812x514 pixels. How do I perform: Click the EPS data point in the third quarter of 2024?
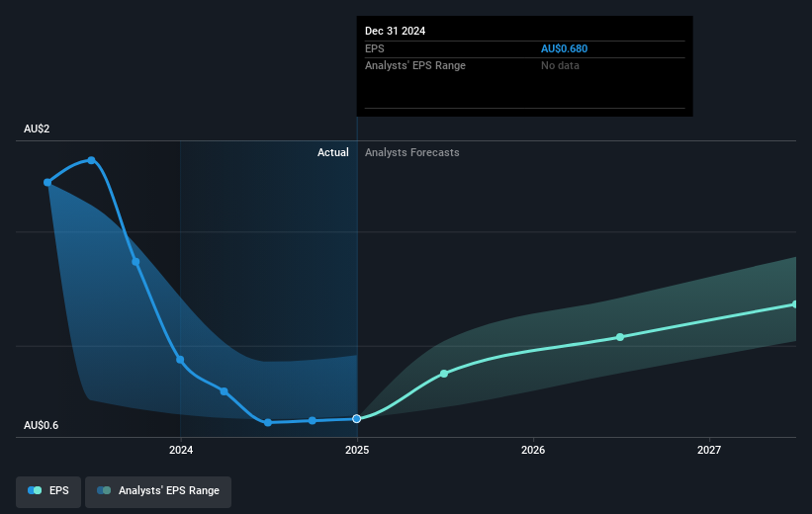coord(313,420)
